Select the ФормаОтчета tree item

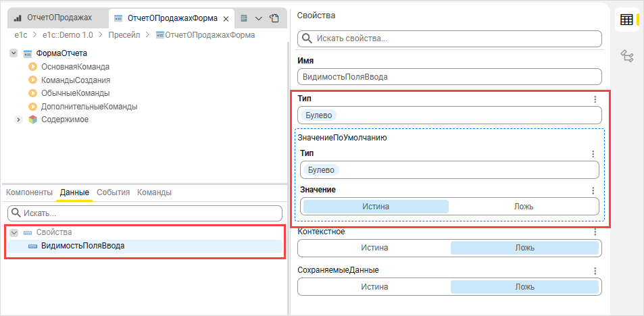61,53
